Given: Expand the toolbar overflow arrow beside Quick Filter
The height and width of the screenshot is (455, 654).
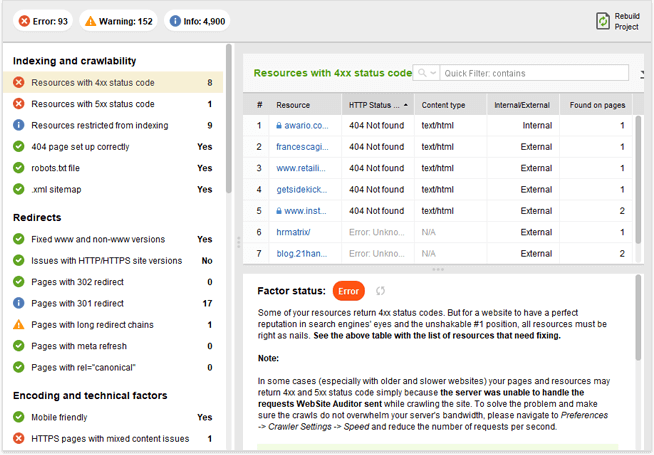Looking at the screenshot, I should (641, 73).
